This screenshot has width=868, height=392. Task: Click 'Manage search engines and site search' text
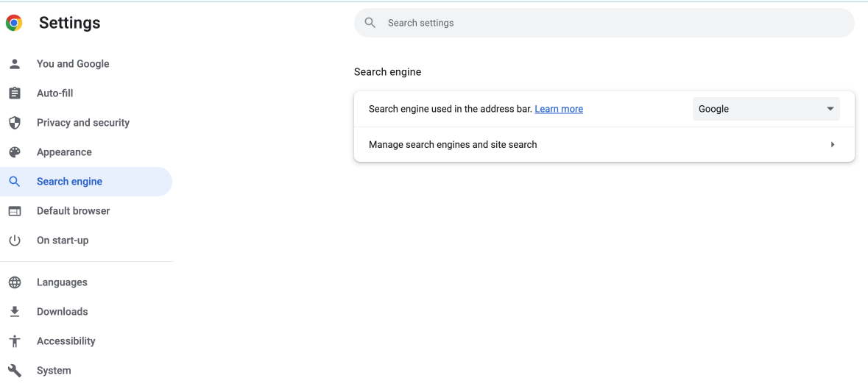click(453, 145)
